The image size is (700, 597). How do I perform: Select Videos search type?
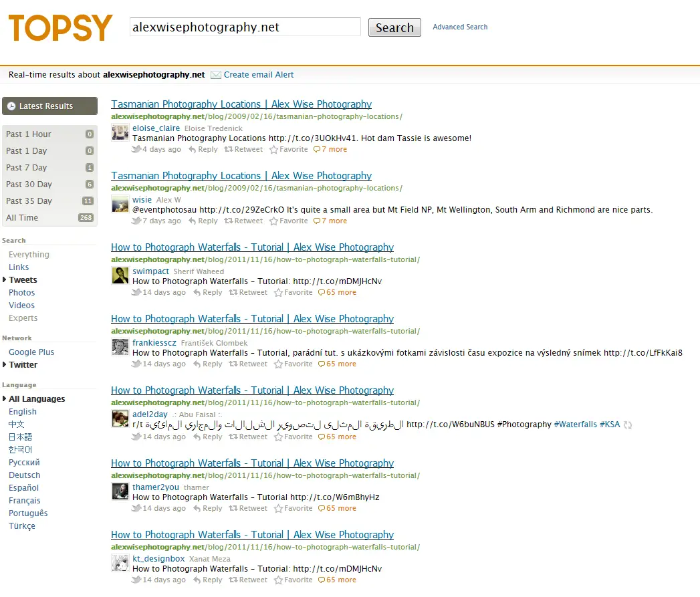(21, 306)
